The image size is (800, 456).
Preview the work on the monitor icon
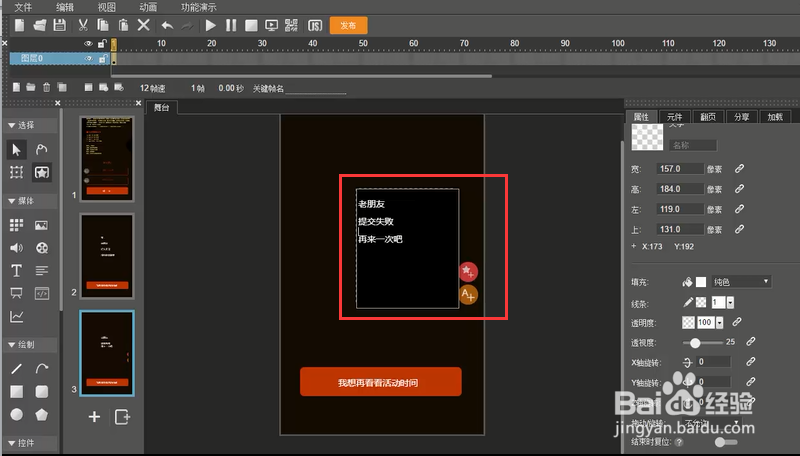(271, 25)
